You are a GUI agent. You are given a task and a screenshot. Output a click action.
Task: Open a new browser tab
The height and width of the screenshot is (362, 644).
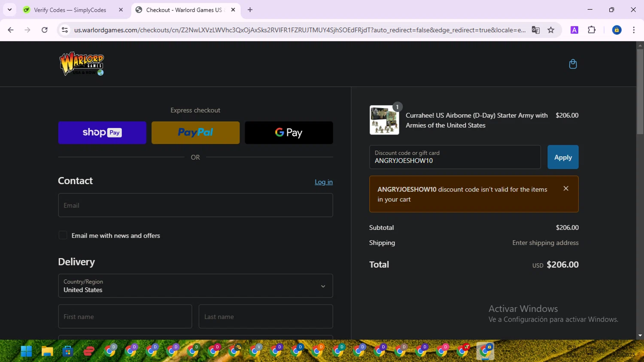pos(250,10)
